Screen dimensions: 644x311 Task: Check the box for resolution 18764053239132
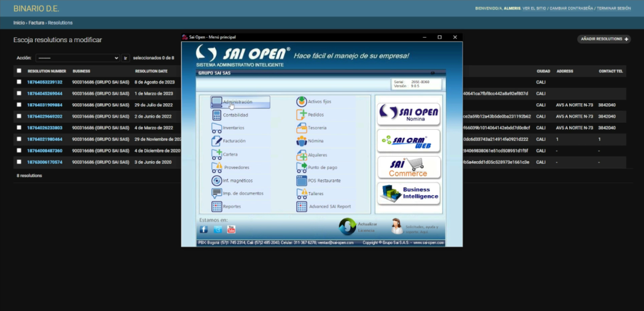coord(19,82)
